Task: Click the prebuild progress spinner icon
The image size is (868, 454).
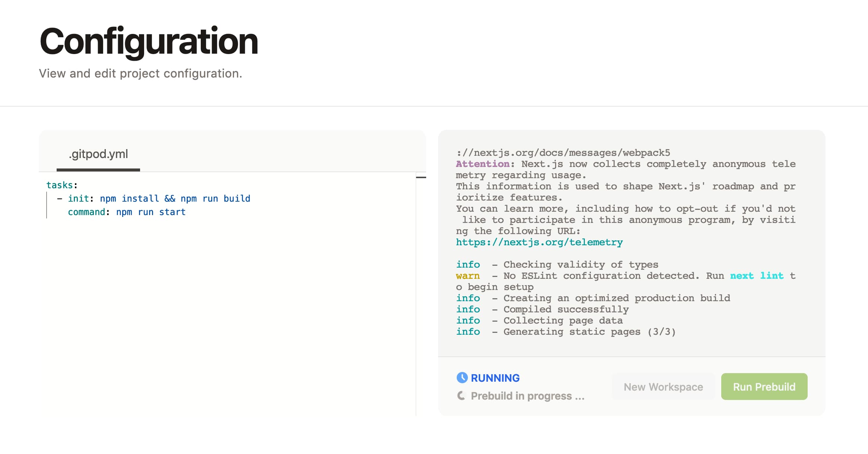Action: 461,395
